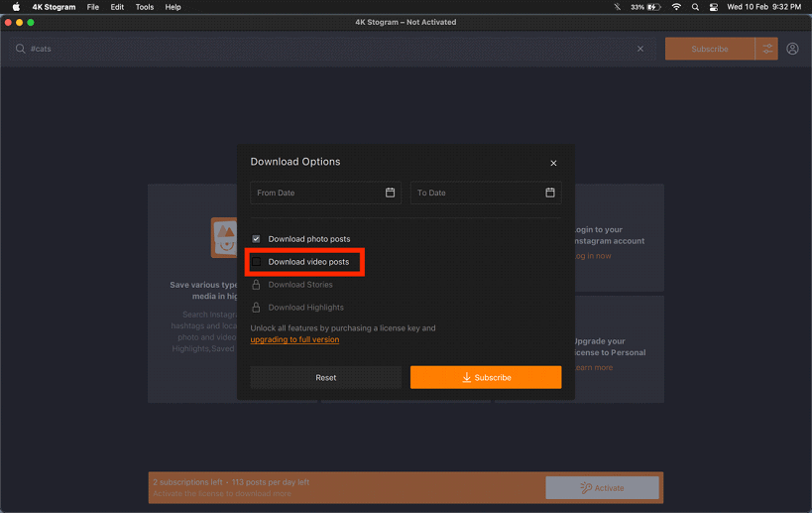Close the Download Options dialog
The width and height of the screenshot is (812, 513).
[553, 163]
